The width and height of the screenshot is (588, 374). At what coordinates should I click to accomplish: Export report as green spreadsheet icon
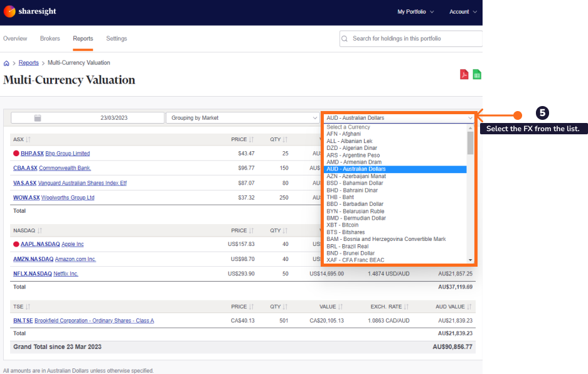pos(477,74)
